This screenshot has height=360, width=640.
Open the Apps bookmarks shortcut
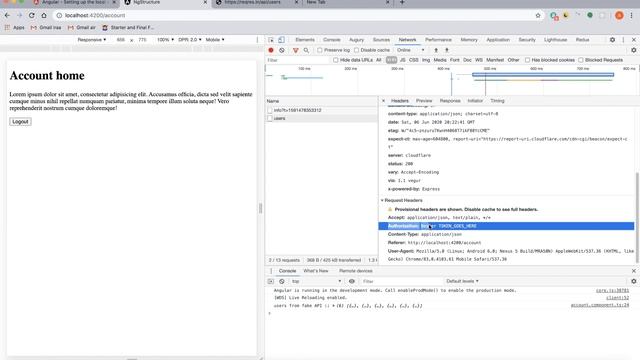tap(15, 28)
